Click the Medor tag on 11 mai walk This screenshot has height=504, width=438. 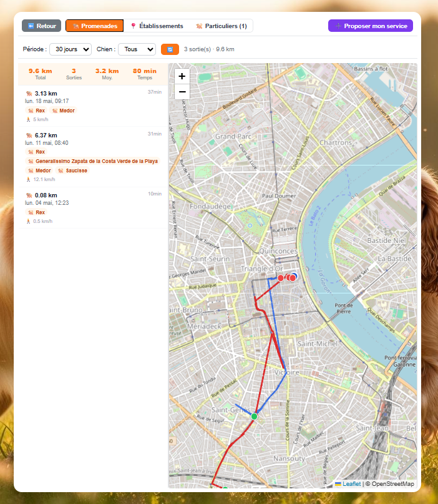pyautogui.click(x=39, y=170)
